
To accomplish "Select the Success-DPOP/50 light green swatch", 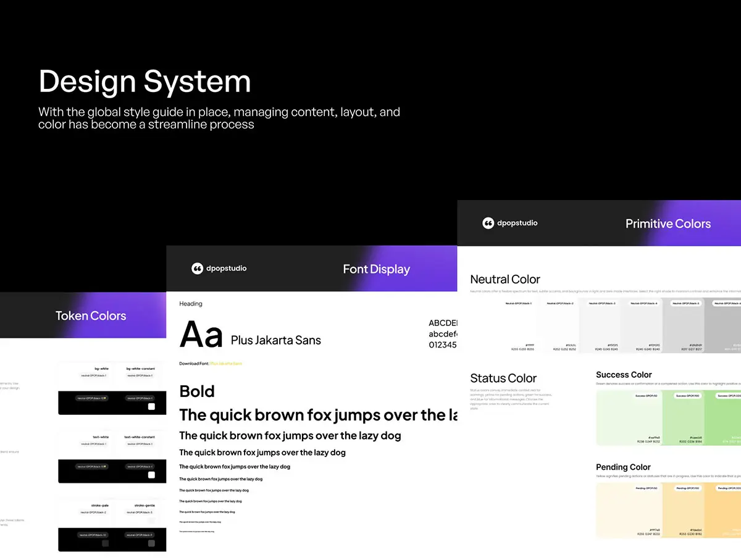I will (629, 418).
